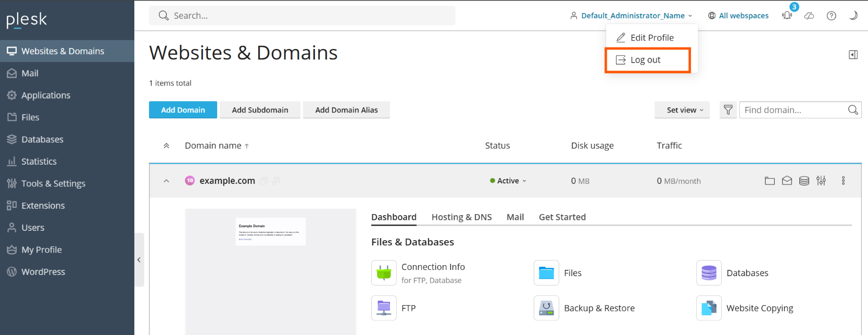Screen dimensions: 868x335
Task: Collapse the example.com row chevron
Action: point(166,181)
